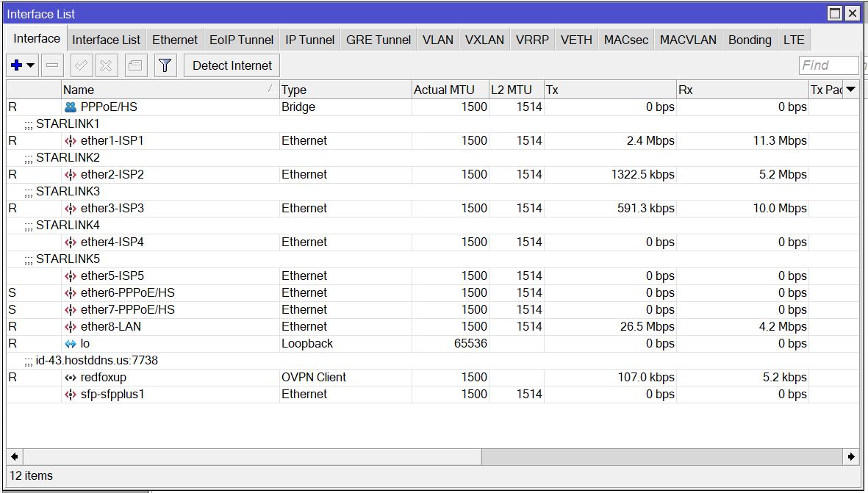Open the column chooser dropdown arrow

[x=851, y=89]
